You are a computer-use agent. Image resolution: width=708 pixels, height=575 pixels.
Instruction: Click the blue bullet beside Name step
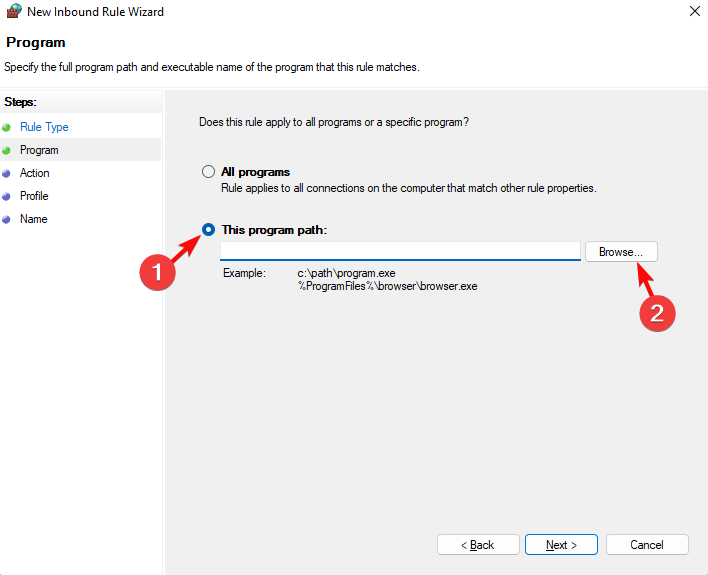(x=7, y=219)
